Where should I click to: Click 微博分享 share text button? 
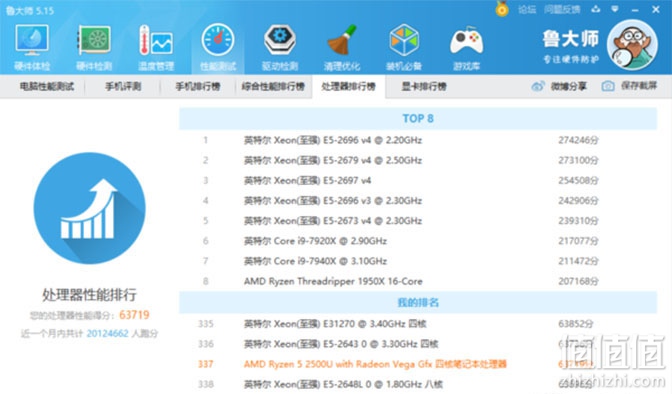569,86
